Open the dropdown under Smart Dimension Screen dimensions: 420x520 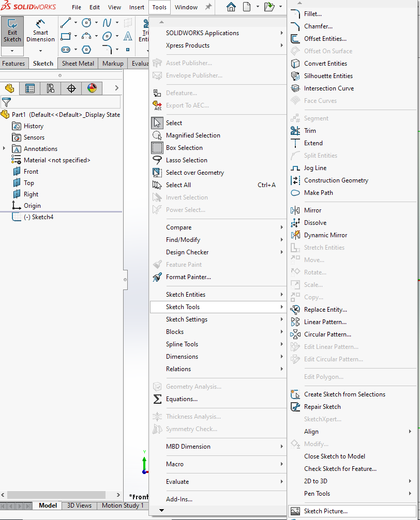[40, 51]
